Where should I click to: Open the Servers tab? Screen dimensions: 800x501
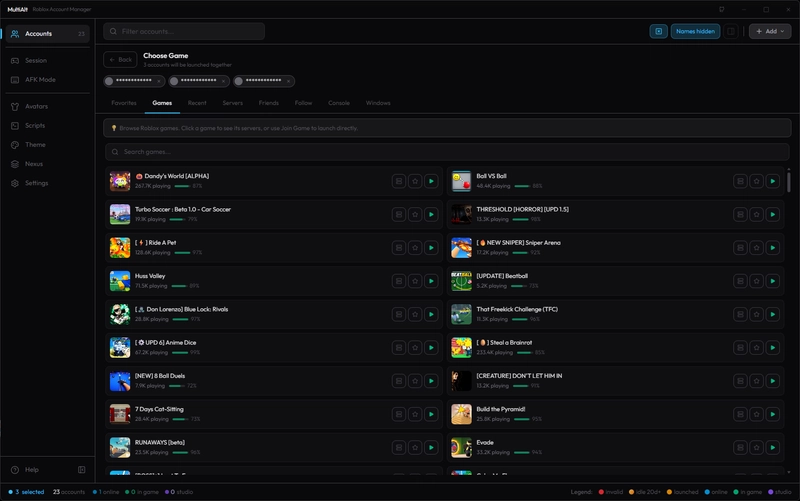(x=233, y=103)
